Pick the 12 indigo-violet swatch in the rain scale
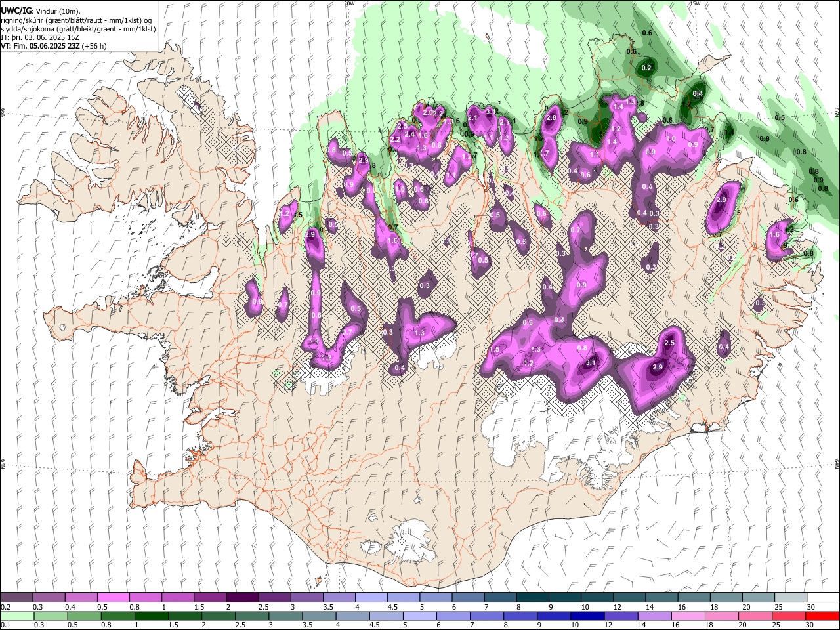840x630 pixels. pos(621,616)
